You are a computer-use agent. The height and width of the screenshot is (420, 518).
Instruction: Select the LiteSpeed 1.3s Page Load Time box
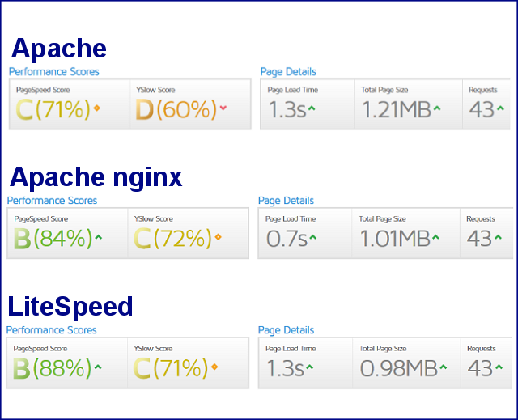(x=304, y=363)
